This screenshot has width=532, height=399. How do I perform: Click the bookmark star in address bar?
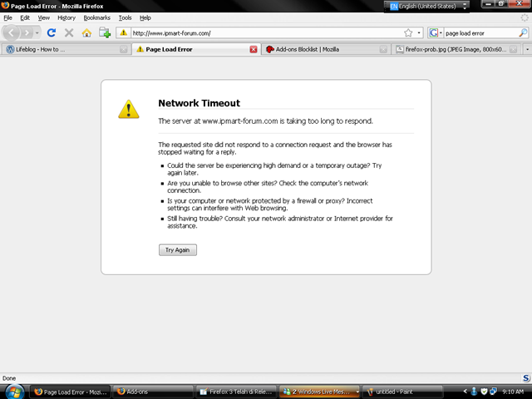[408, 32]
